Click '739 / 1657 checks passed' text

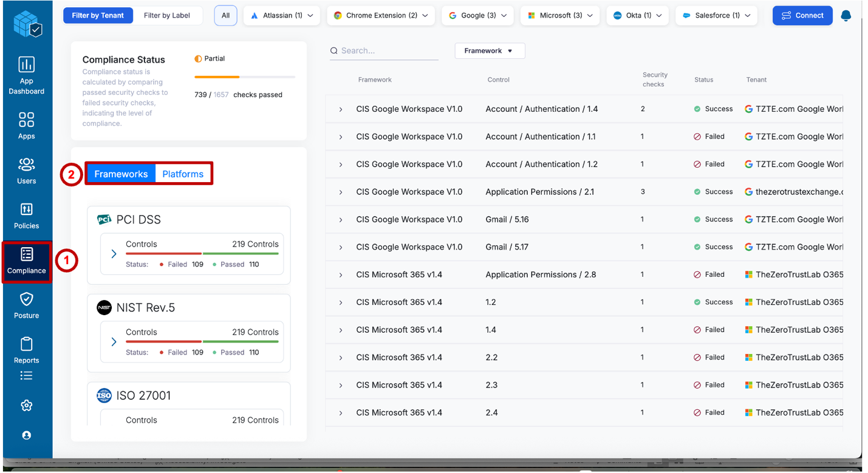pyautogui.click(x=238, y=95)
